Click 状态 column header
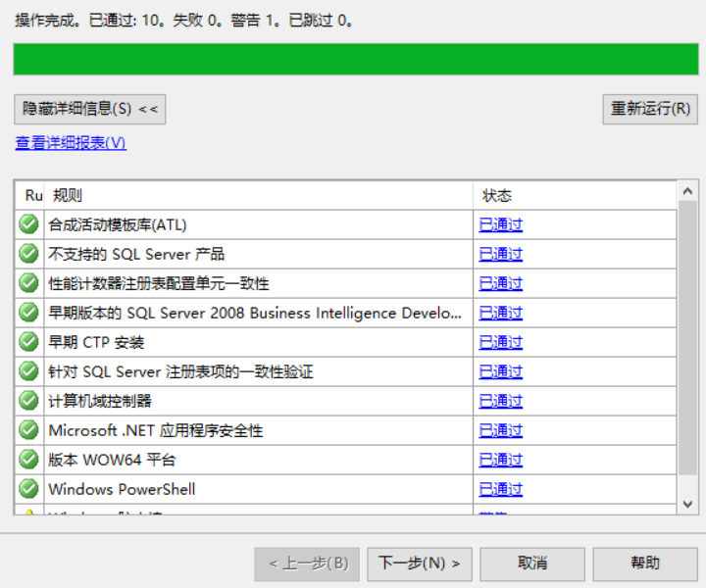Screen dimensions: 706x588 tap(575, 195)
